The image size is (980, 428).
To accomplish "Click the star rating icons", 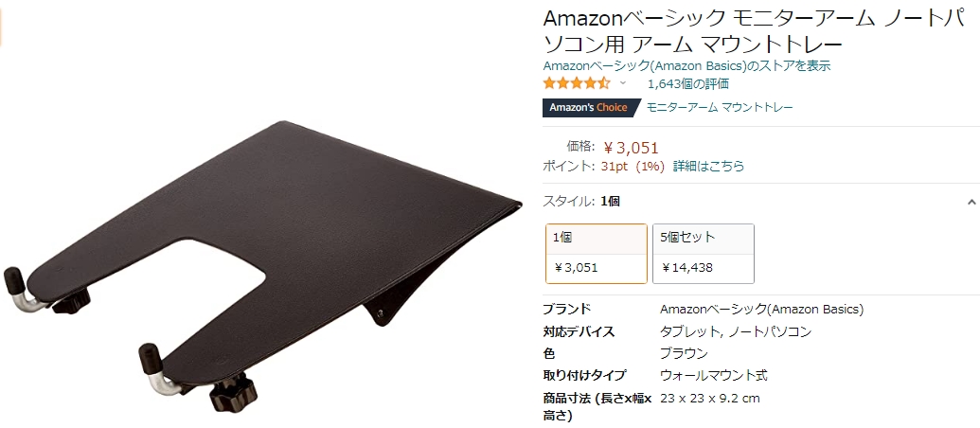I will pos(577,83).
